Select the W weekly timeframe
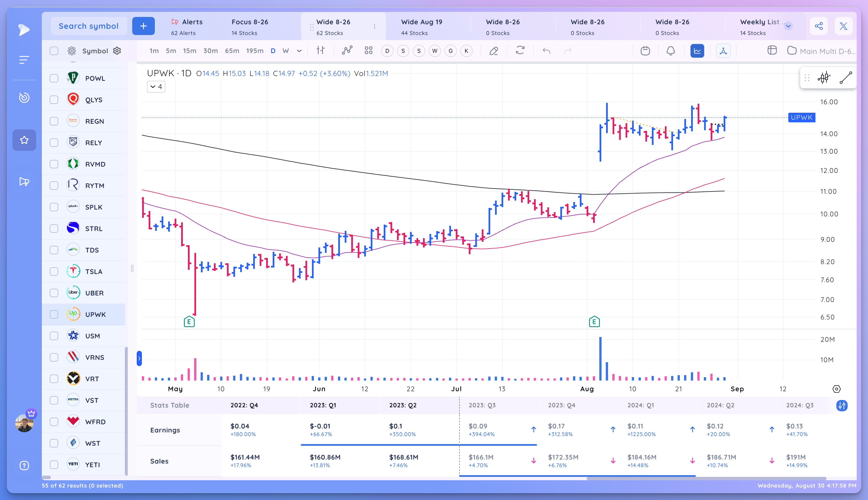868x500 pixels. click(x=285, y=51)
